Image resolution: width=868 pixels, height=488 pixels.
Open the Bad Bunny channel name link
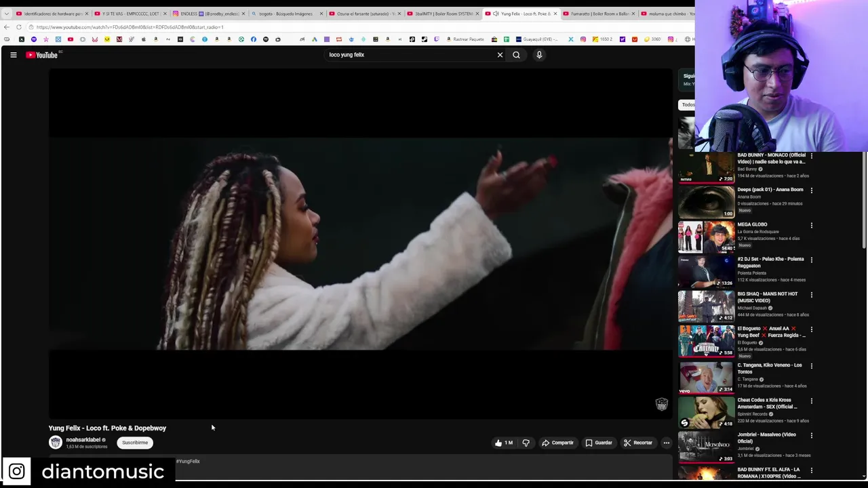(x=747, y=169)
